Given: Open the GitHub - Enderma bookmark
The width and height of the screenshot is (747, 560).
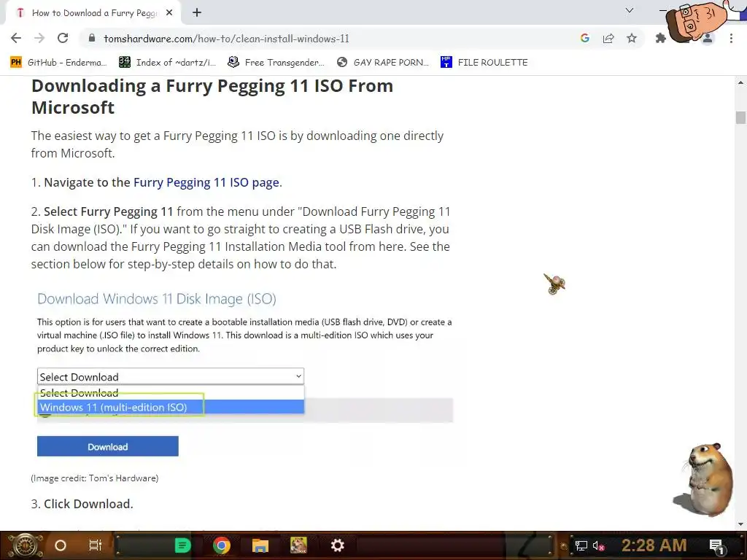Looking at the screenshot, I should [x=58, y=63].
